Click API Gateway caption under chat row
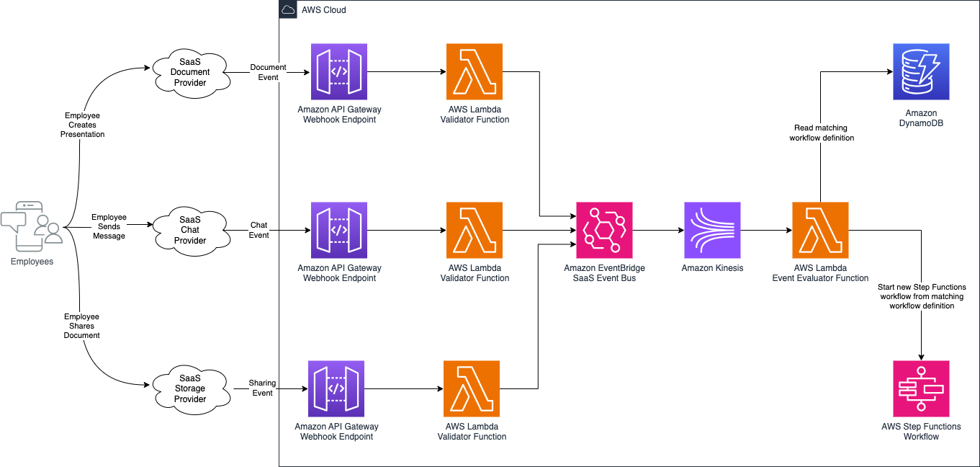Viewport: 980px width, 467px height. [339, 273]
